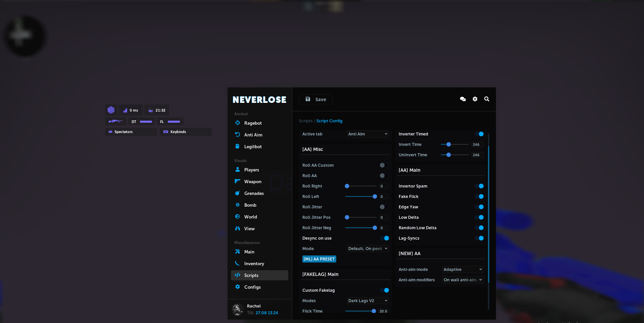Disable the Lag-Syncs toggle
The width and height of the screenshot is (644, 323).
click(x=479, y=238)
